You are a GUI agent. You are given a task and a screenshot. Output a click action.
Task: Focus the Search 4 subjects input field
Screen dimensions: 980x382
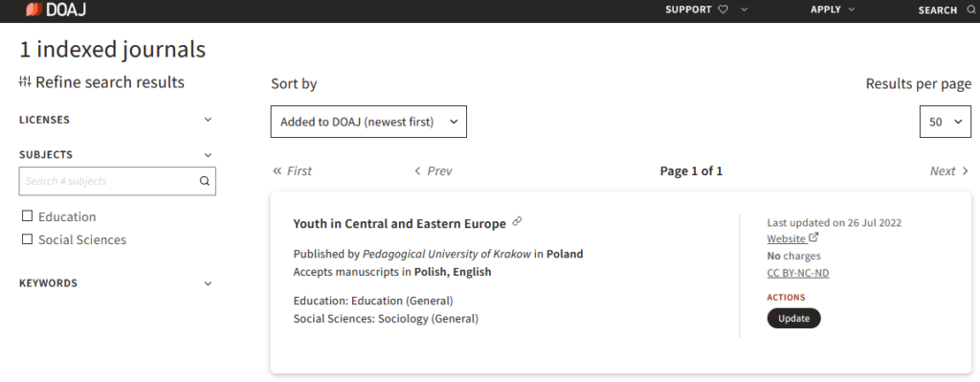109,181
